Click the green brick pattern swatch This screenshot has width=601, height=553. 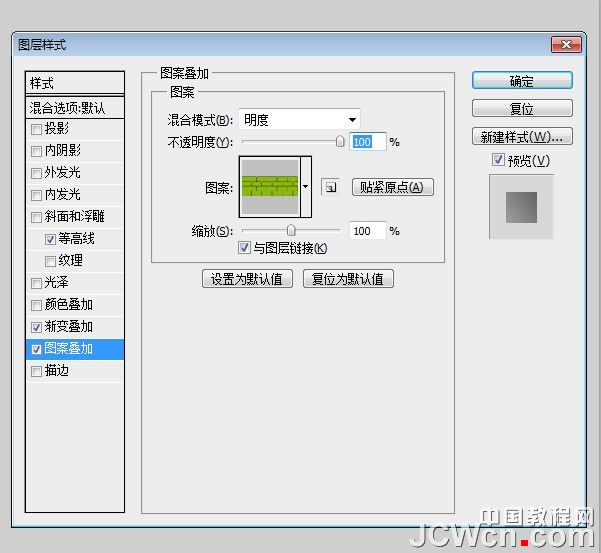coord(269,186)
